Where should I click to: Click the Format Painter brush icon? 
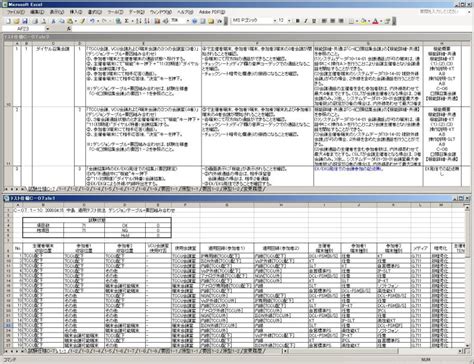[83, 21]
